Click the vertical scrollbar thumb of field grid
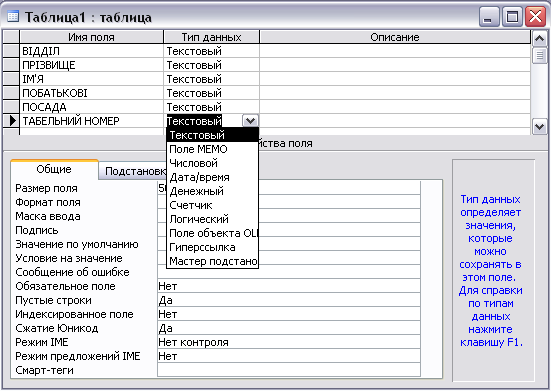This screenshot has height=391, width=551. click(x=539, y=55)
